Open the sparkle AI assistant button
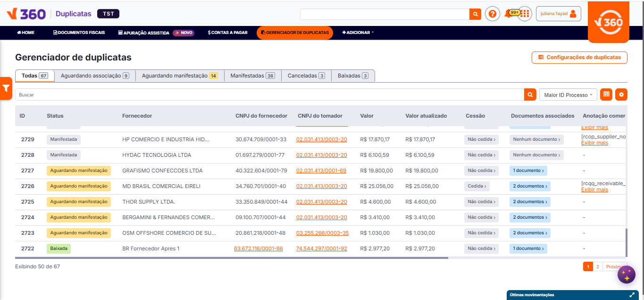Screen dimensions: 644x300 click(x=627, y=274)
